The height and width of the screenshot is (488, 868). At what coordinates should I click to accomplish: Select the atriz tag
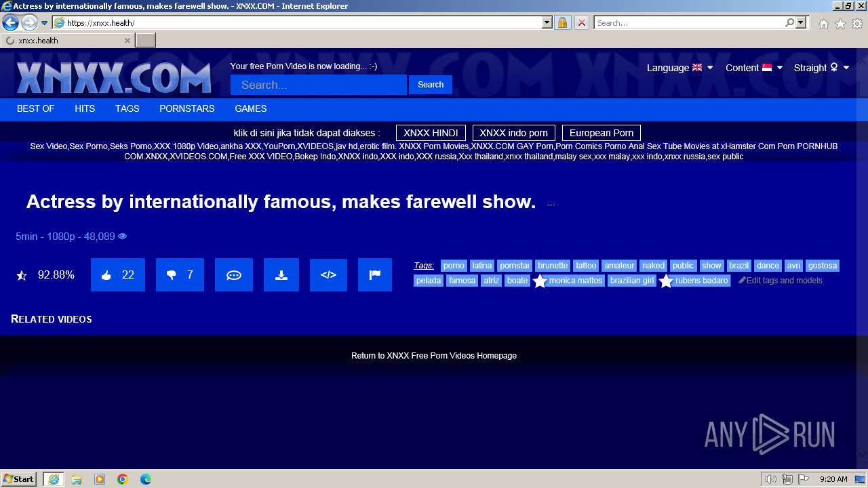(x=492, y=281)
